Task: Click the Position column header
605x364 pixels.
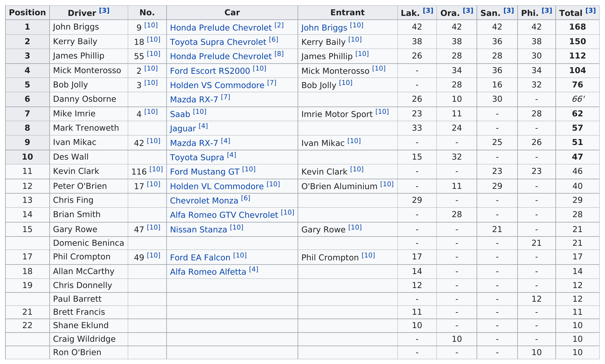Action: point(27,13)
